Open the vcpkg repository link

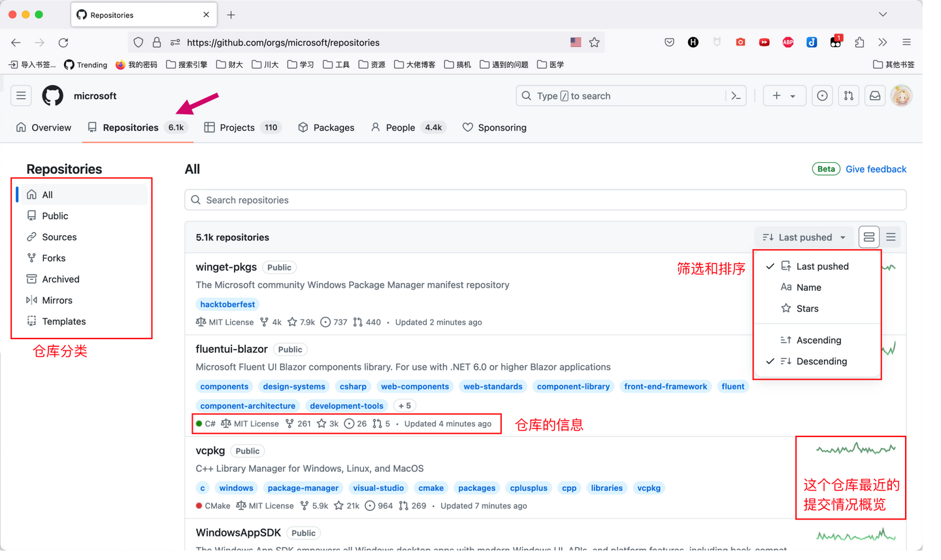tap(210, 450)
